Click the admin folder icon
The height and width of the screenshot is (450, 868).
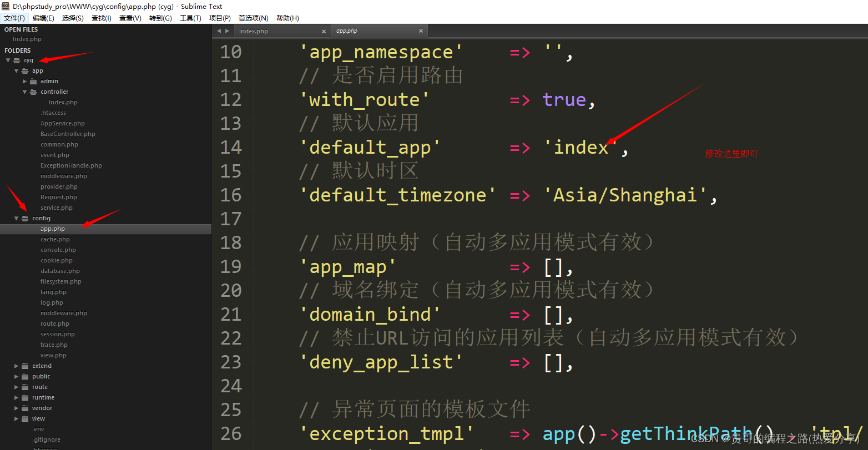click(33, 82)
